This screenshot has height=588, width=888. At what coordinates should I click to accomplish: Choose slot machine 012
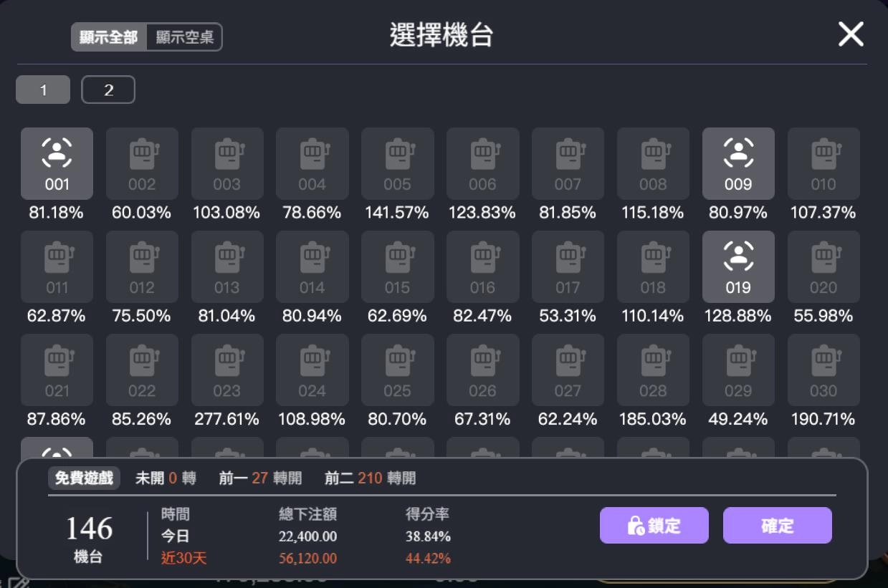pyautogui.click(x=142, y=266)
